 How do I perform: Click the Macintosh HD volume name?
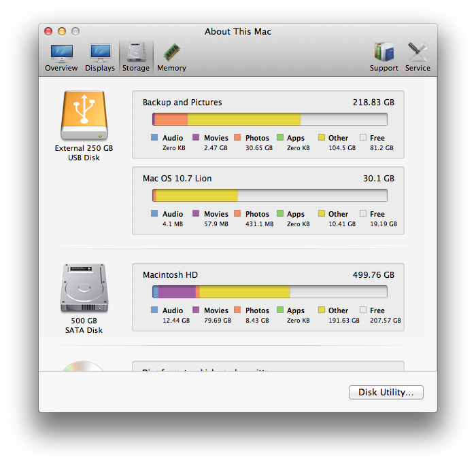point(170,275)
